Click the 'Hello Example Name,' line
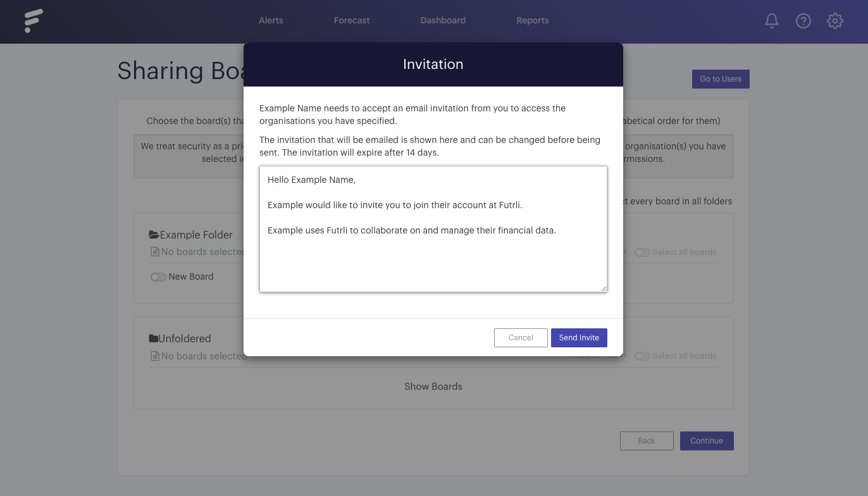This screenshot has width=868, height=496. 312,180
